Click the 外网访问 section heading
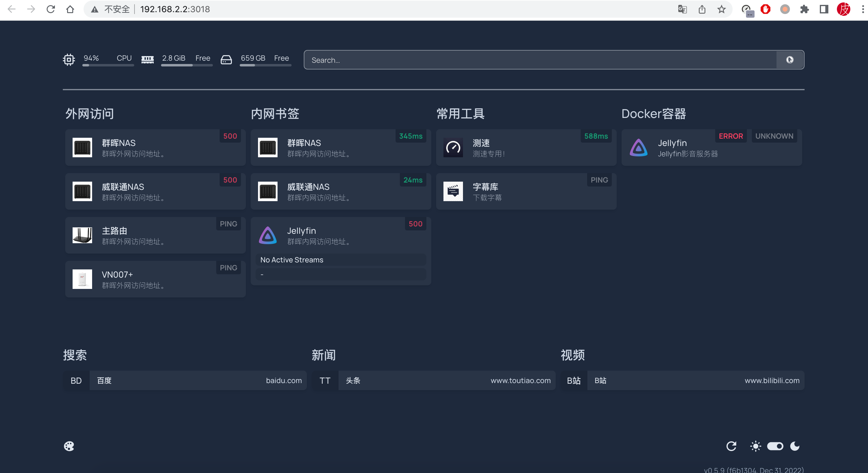 [89, 113]
